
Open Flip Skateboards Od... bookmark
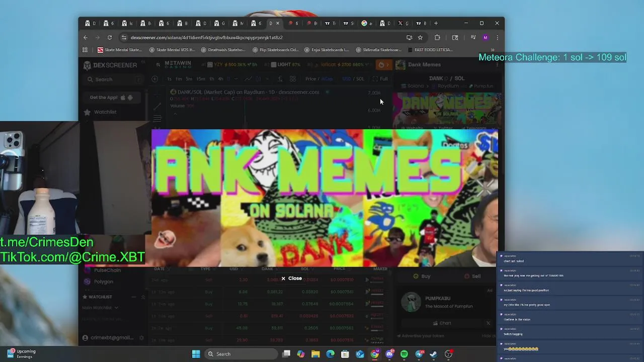tap(276, 50)
